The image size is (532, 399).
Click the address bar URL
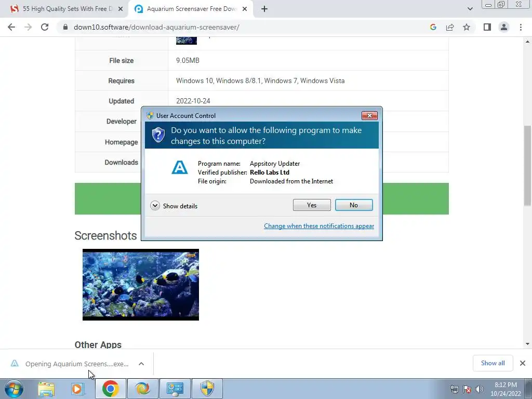[156, 27]
